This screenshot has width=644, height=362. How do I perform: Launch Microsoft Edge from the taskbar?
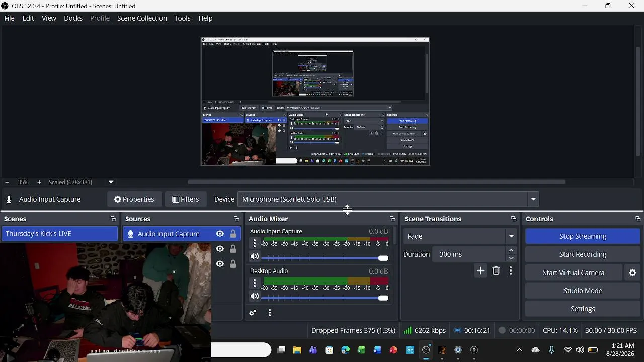pos(346,350)
